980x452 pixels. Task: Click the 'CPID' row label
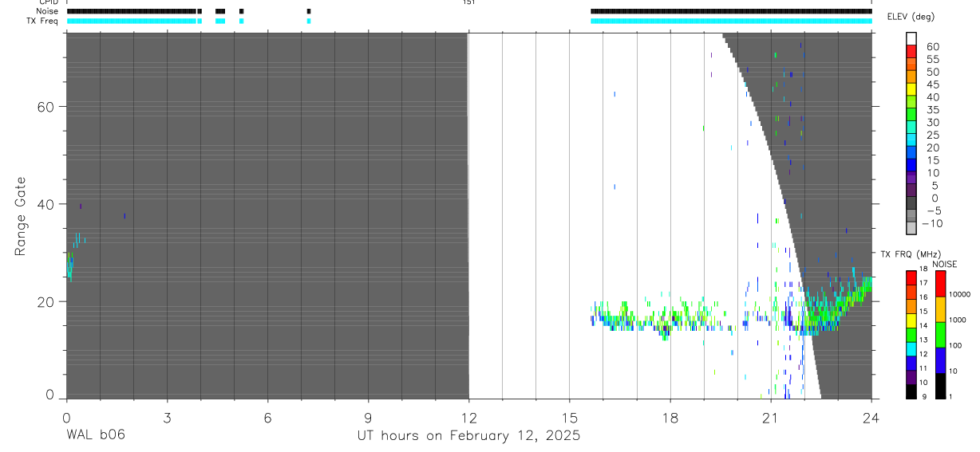click(x=48, y=2)
